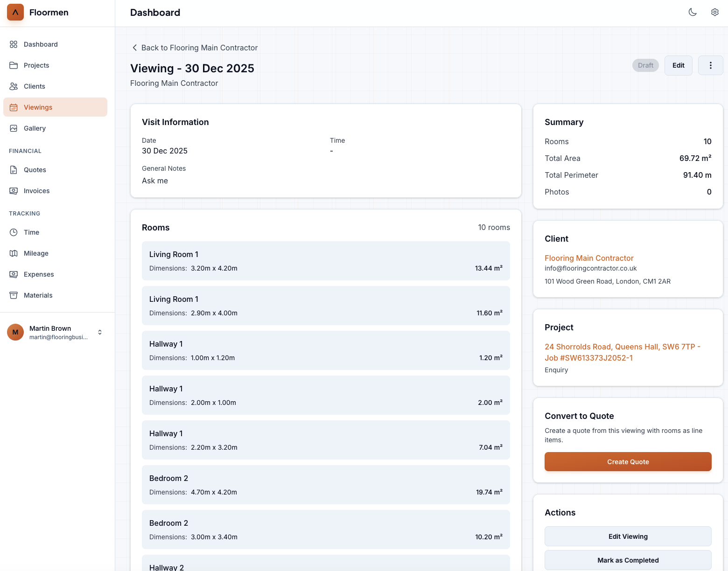Select the Time tracking clock icon

pyautogui.click(x=13, y=232)
